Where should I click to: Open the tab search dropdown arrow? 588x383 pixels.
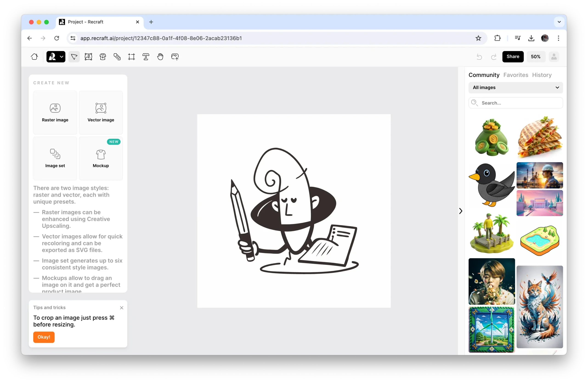pos(559,22)
